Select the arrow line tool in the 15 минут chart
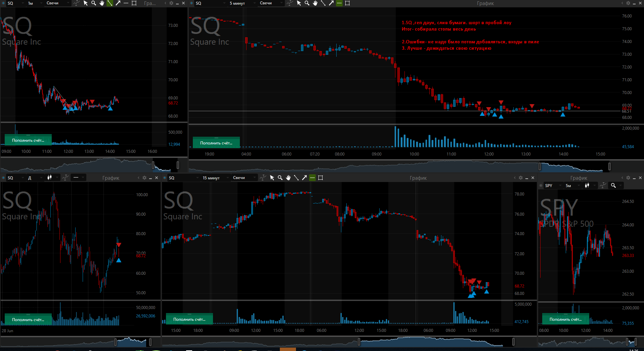 pos(304,178)
